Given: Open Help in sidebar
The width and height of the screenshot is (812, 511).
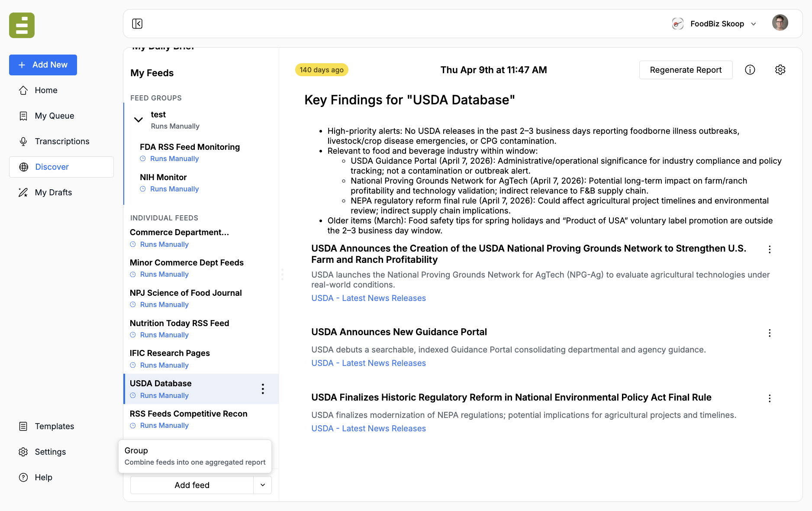Looking at the screenshot, I should pos(35,477).
